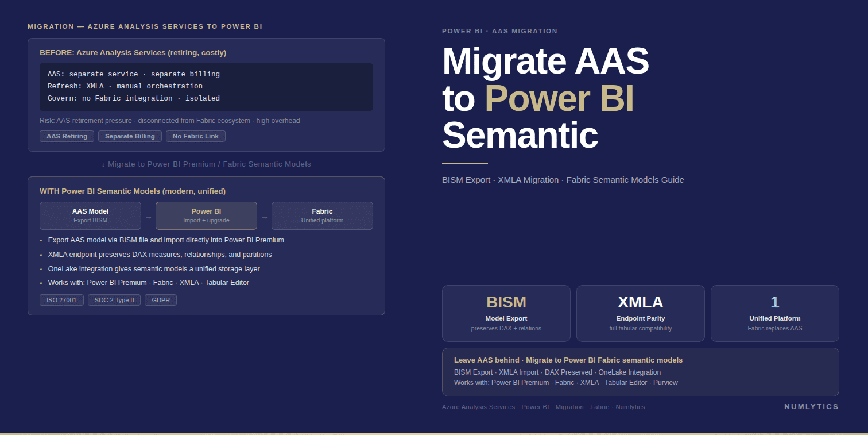868x435 pixels.
Task: Click the 'OneLake integration' bullet
Action: click(154, 269)
